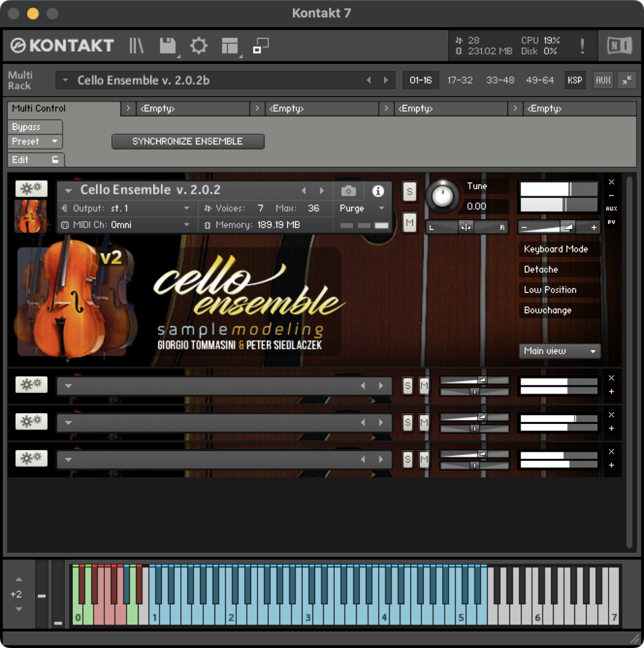This screenshot has height=648, width=644.
Task: Switch to rack page 49-64
Action: coord(540,80)
